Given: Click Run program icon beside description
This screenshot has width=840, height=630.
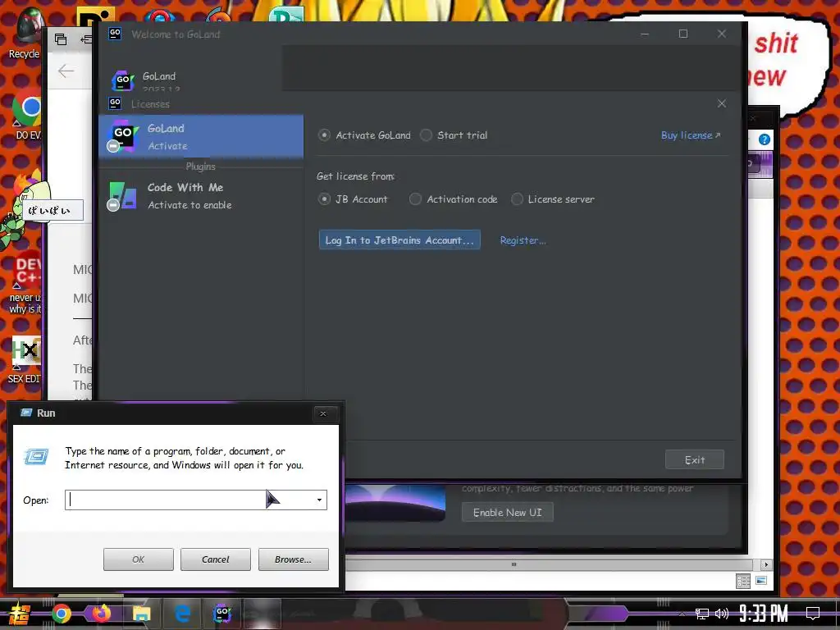Looking at the screenshot, I should click(36, 456).
